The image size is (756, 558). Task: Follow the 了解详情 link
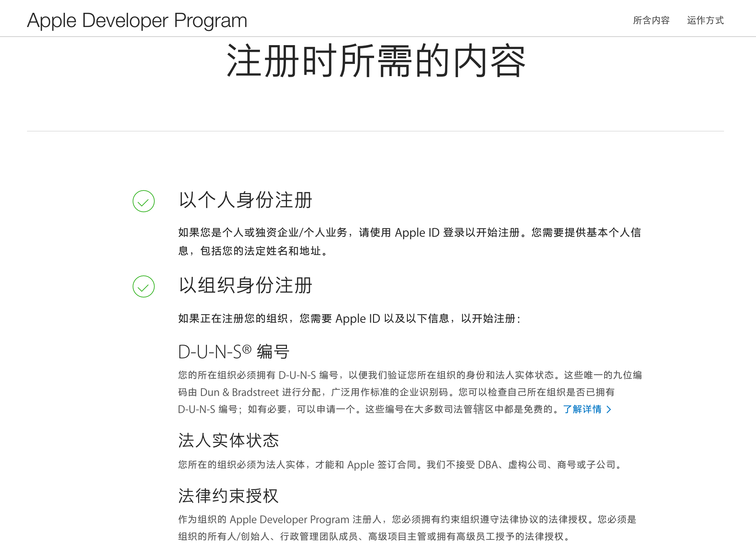(582, 409)
